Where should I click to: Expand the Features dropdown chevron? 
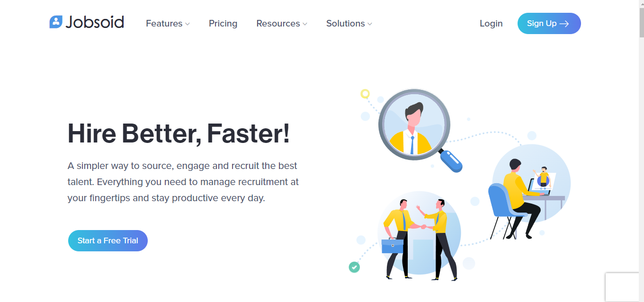(x=188, y=24)
